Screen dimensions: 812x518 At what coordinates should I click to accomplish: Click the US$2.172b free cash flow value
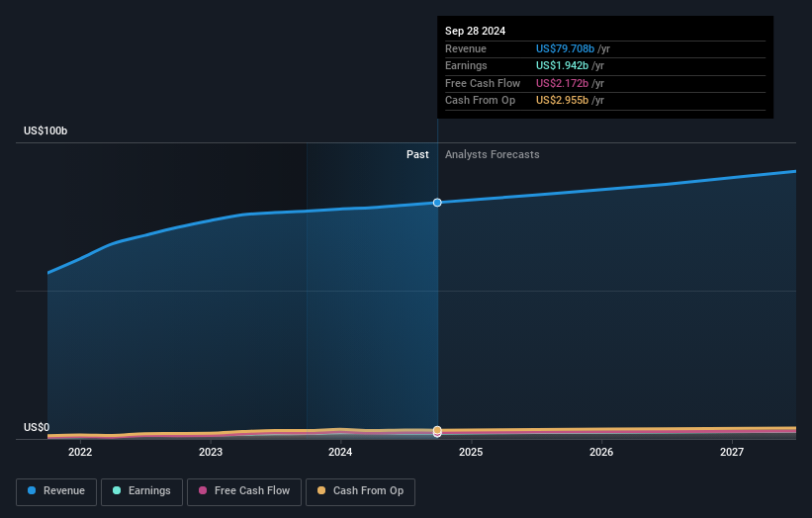coord(562,83)
